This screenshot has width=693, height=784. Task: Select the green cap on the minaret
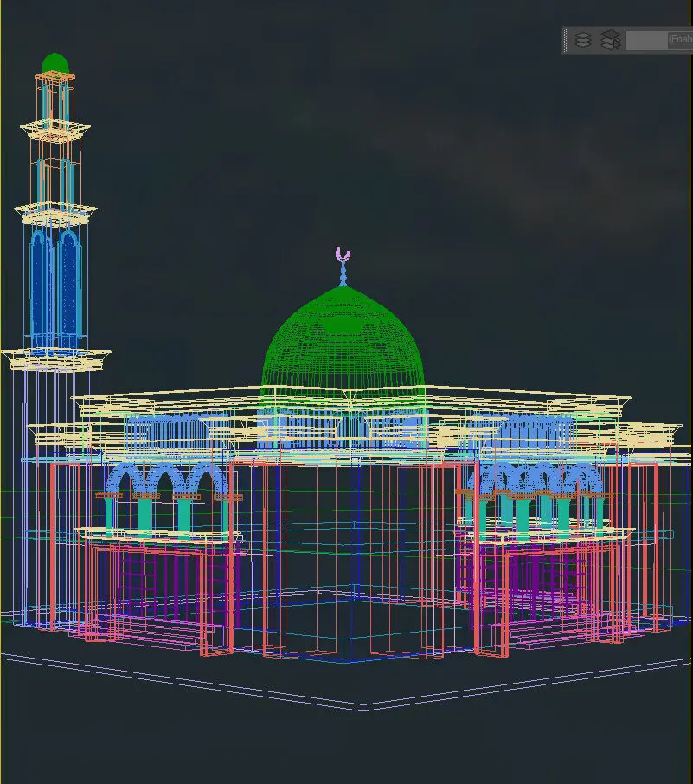(55, 63)
